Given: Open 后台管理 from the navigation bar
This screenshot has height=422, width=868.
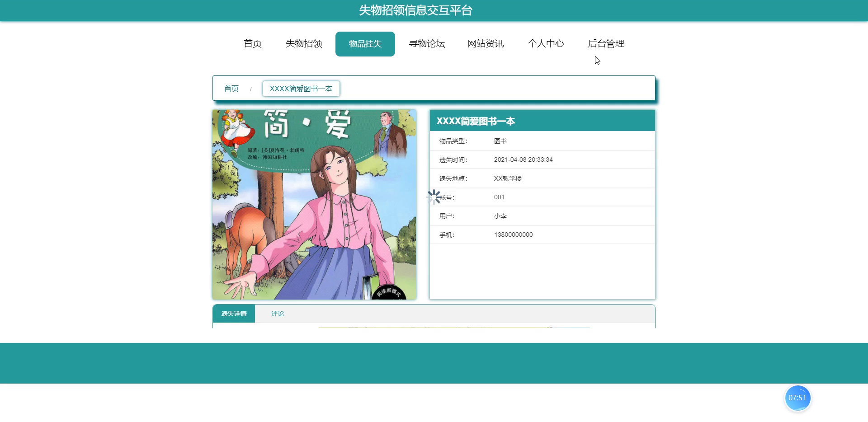Looking at the screenshot, I should coord(606,44).
